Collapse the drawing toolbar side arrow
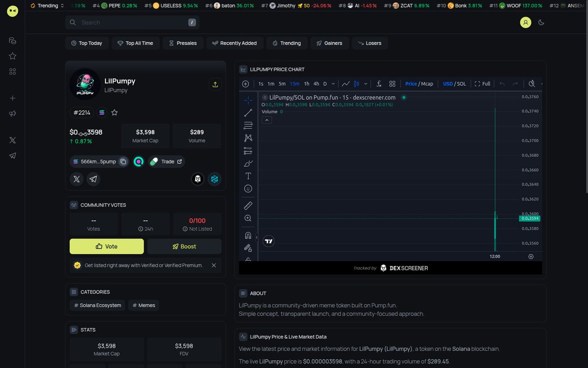 [257, 237]
